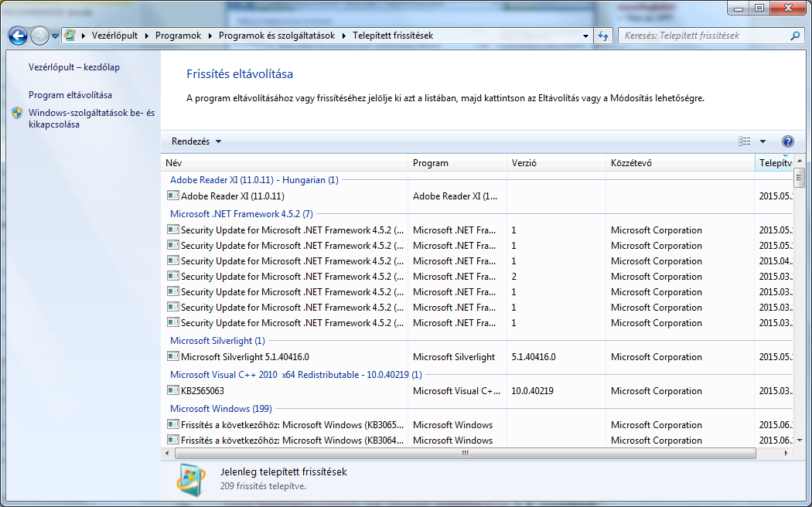Screen dimensions: 812x507
Task: Open help with the blue question mark
Action: pyautogui.click(x=788, y=141)
